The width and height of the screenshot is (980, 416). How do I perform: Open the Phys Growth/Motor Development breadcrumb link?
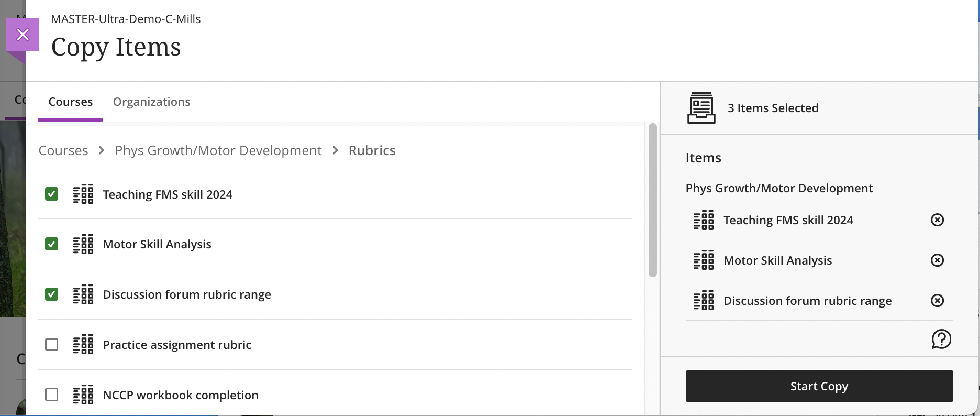click(x=218, y=150)
